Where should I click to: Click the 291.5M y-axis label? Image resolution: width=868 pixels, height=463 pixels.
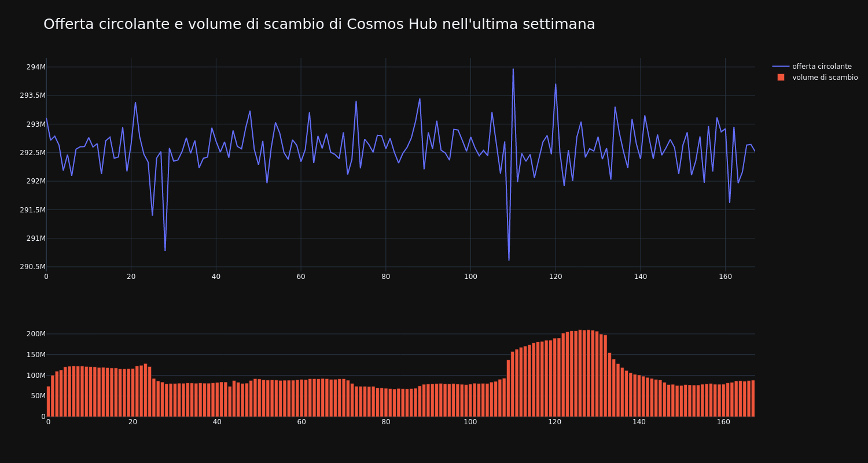(x=32, y=210)
